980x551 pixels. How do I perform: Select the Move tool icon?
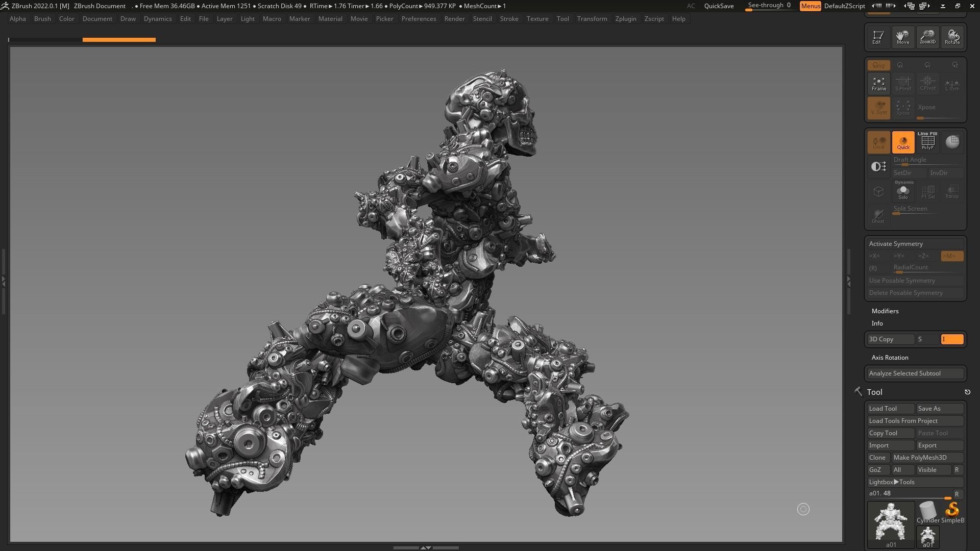click(902, 37)
